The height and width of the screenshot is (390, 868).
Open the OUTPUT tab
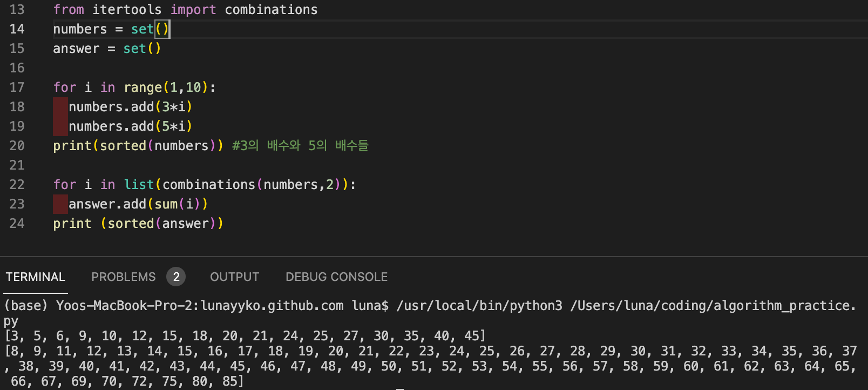coord(234,277)
